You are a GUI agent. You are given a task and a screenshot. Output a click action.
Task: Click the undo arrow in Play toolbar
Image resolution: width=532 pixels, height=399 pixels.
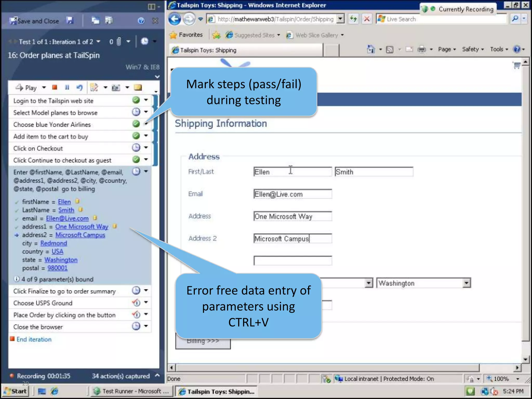(x=79, y=88)
